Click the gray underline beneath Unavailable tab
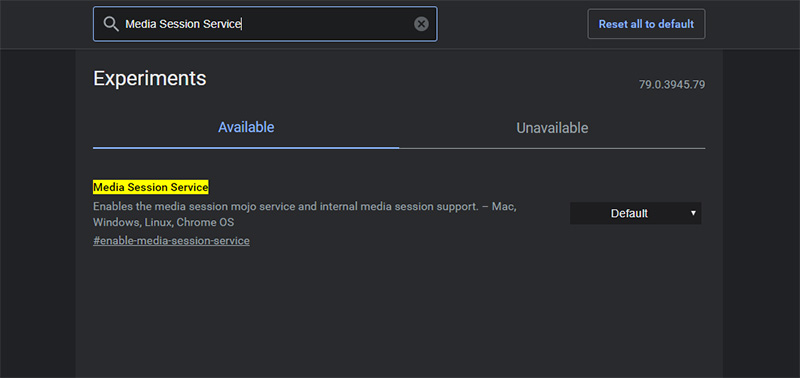Screen dimensions: 800x378 (x=552, y=148)
